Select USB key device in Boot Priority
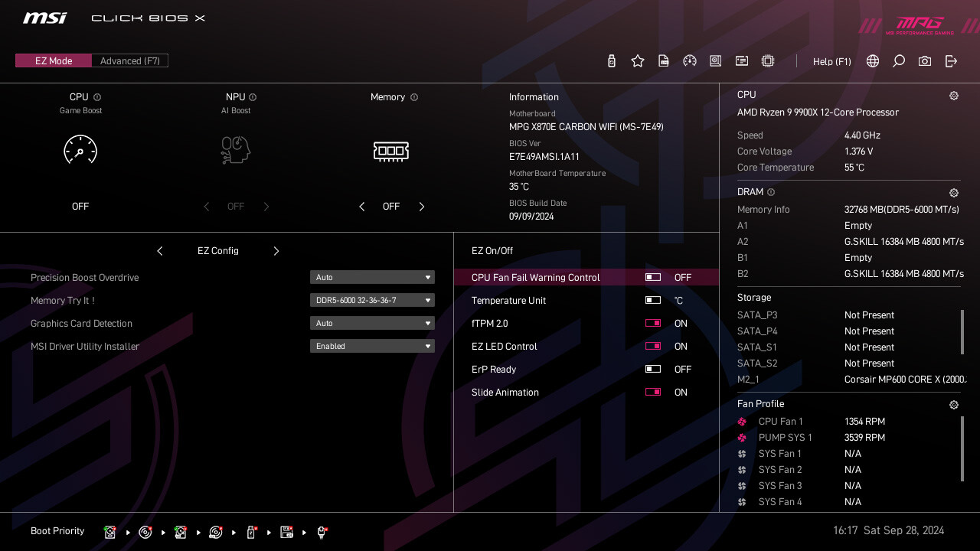Screen dimensions: 980x551 pyautogui.click(x=251, y=532)
